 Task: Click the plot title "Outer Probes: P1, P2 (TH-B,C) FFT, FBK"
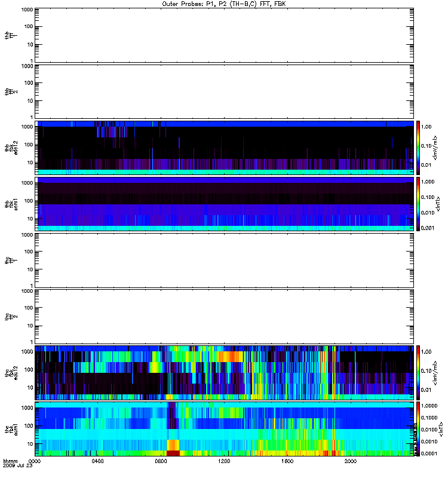point(224,4)
